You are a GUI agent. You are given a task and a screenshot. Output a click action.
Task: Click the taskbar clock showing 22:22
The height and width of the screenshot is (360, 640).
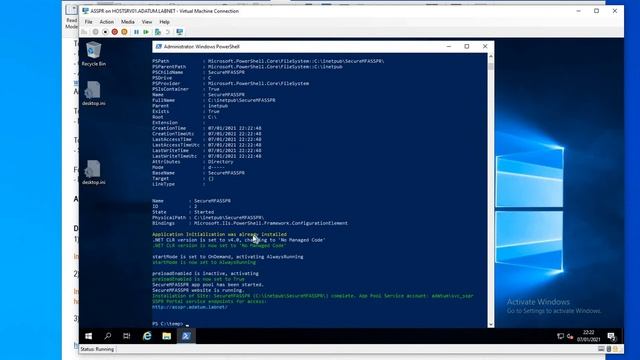click(589, 336)
